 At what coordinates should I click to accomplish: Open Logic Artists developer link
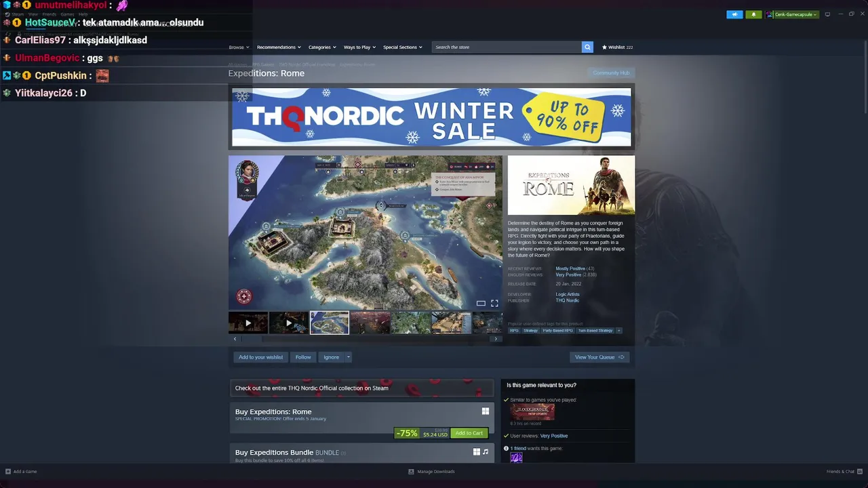(x=568, y=294)
